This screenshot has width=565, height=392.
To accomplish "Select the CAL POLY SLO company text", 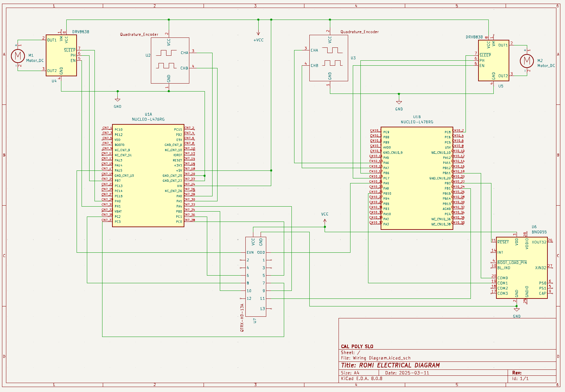I will [357, 346].
